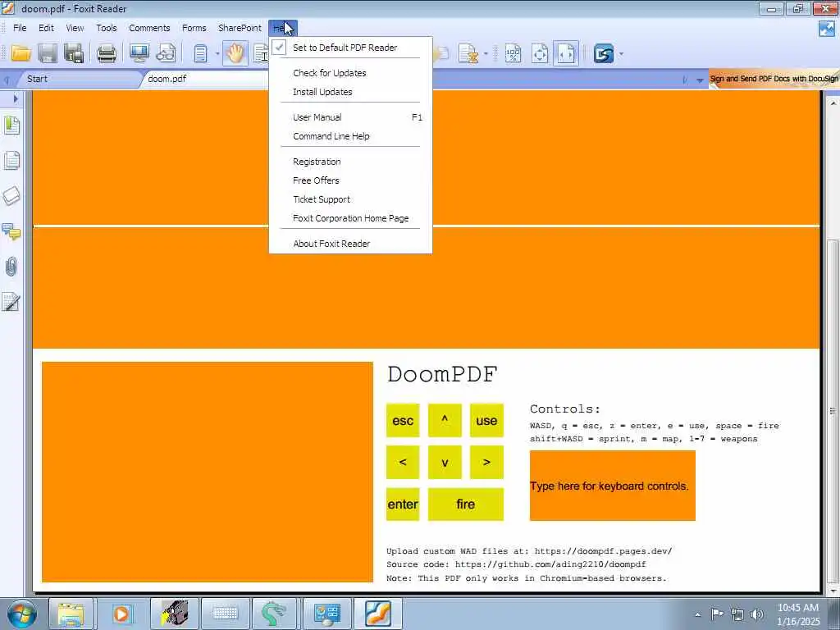This screenshot has width=840, height=630.
Task: Click the fire game button
Action: tap(466, 504)
